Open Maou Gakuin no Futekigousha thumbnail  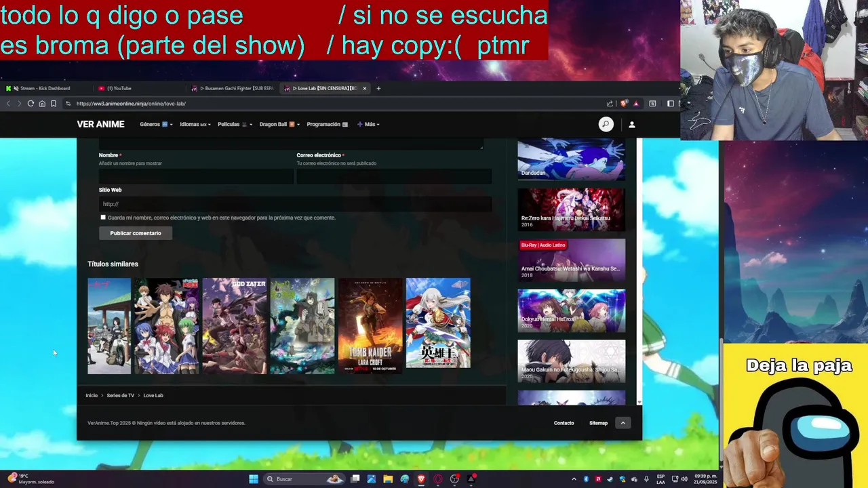[572, 361]
